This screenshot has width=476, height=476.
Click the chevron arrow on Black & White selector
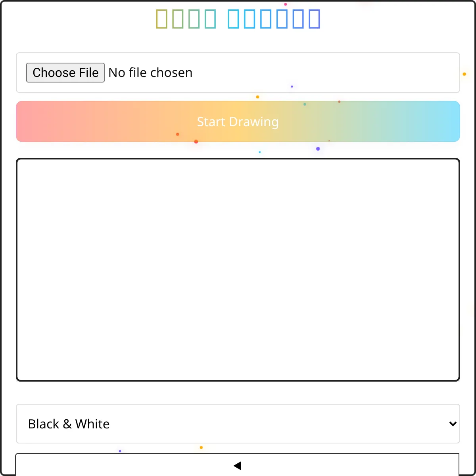click(x=453, y=424)
